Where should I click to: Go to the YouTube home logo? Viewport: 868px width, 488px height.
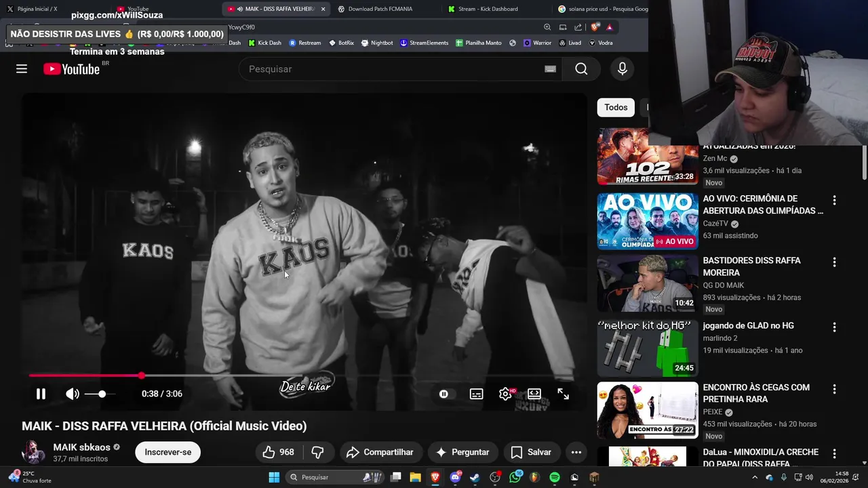[x=71, y=68]
